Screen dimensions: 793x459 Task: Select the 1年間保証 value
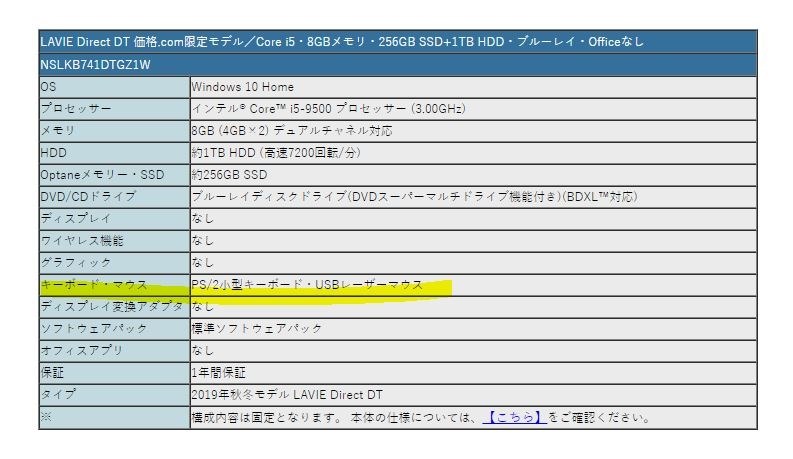pos(218,373)
